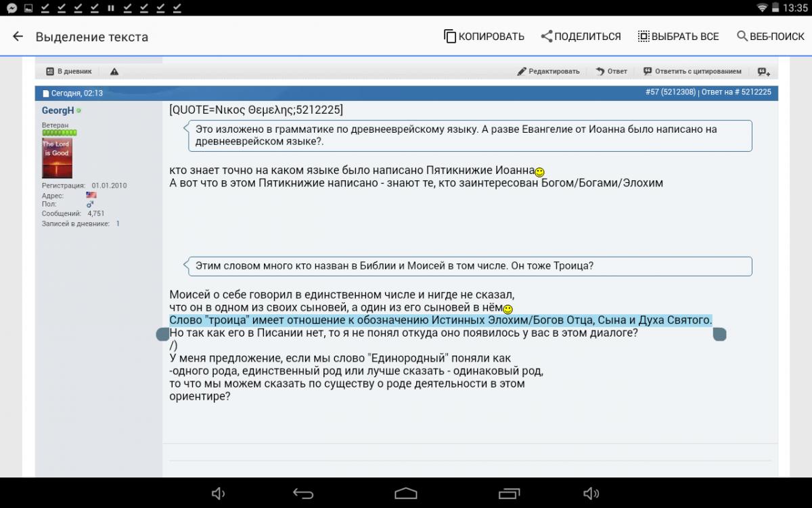Tap the 'The Lord is Good' avatar

(x=57, y=158)
